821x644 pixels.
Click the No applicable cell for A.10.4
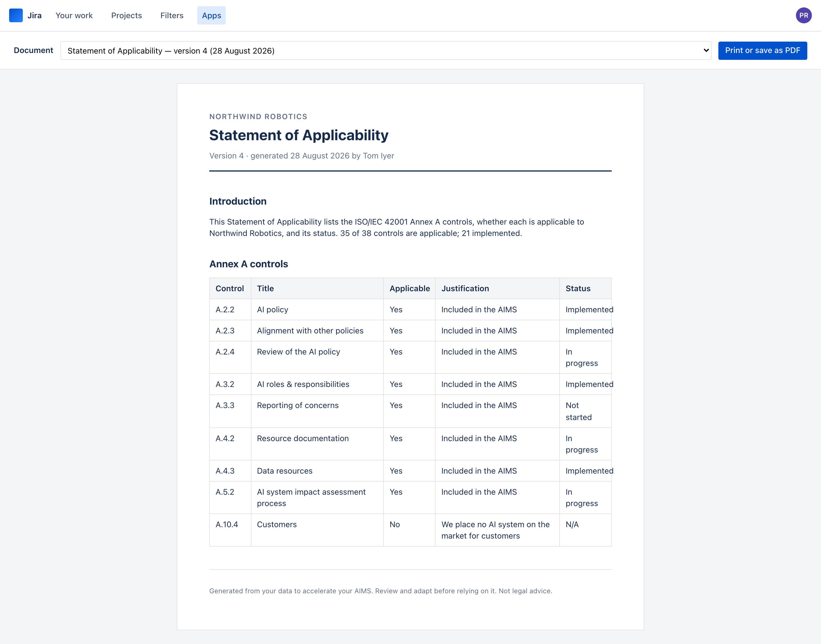pos(409,530)
